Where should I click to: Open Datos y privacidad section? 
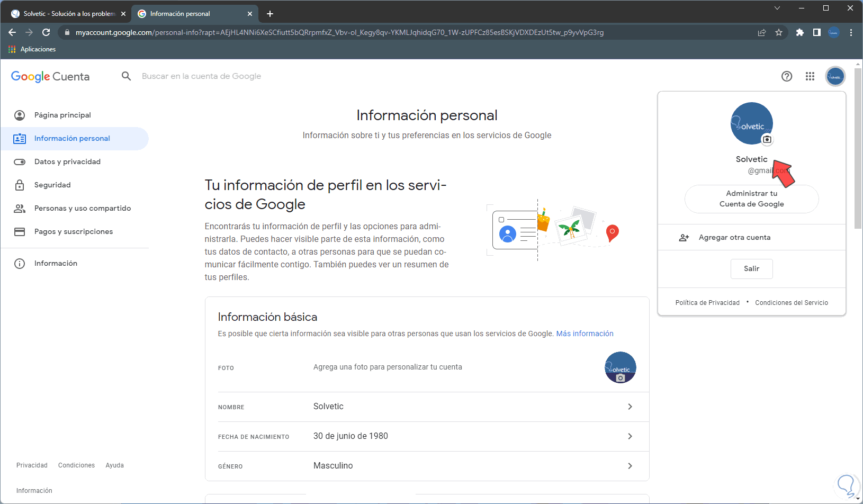(75, 162)
